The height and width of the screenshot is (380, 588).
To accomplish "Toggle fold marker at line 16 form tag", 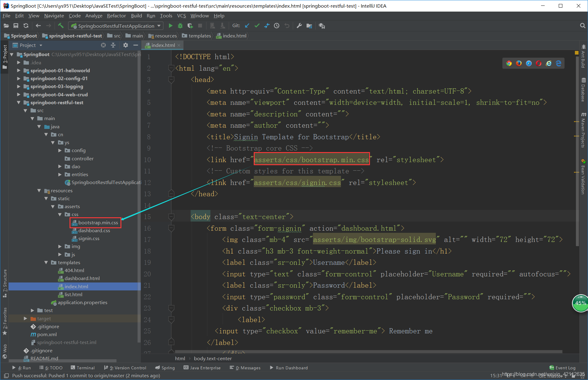I will [x=171, y=228].
